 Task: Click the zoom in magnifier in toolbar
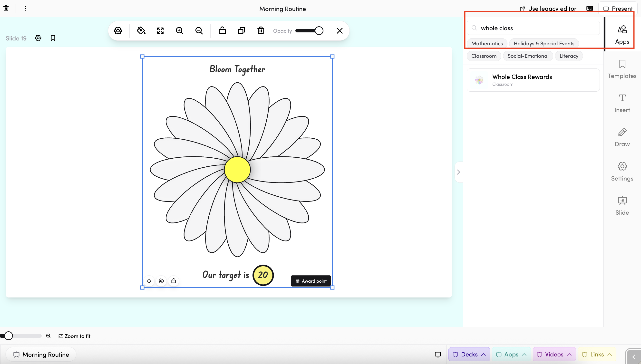tap(180, 31)
